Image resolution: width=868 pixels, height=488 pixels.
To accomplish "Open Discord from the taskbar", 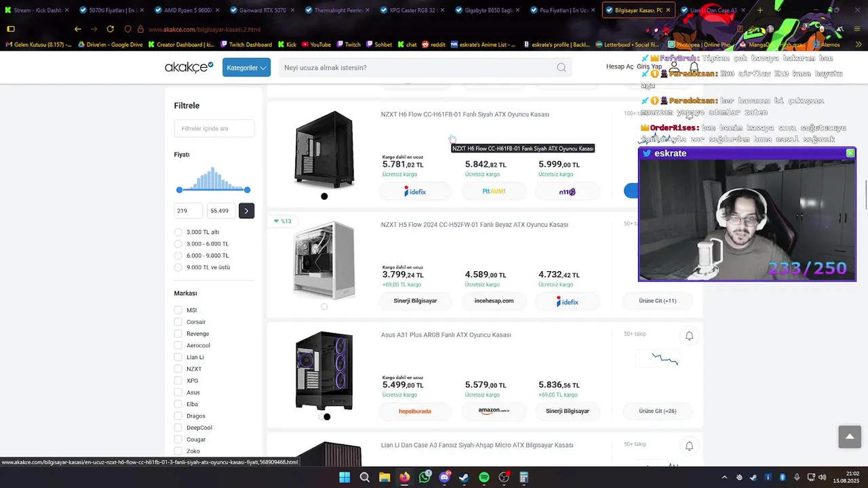I will pyautogui.click(x=444, y=477).
